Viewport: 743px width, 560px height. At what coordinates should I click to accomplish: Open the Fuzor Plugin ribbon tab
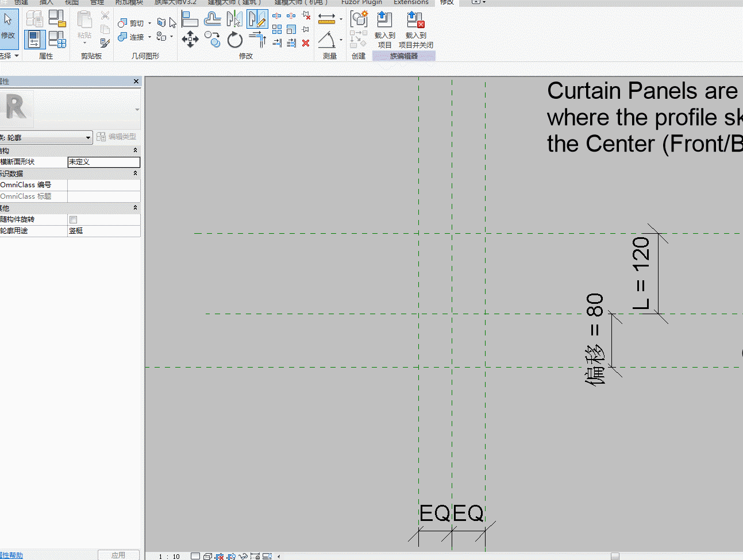click(x=361, y=2)
